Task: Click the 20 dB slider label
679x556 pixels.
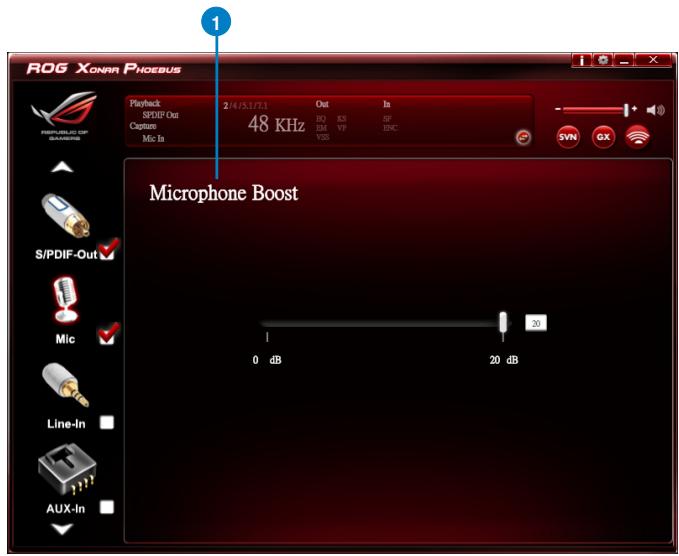Action: (504, 360)
